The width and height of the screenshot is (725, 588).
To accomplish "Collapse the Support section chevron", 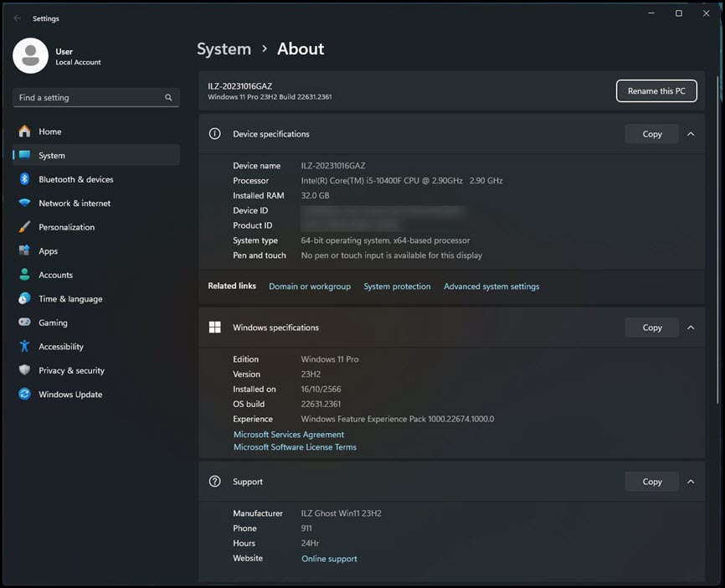I will [691, 482].
